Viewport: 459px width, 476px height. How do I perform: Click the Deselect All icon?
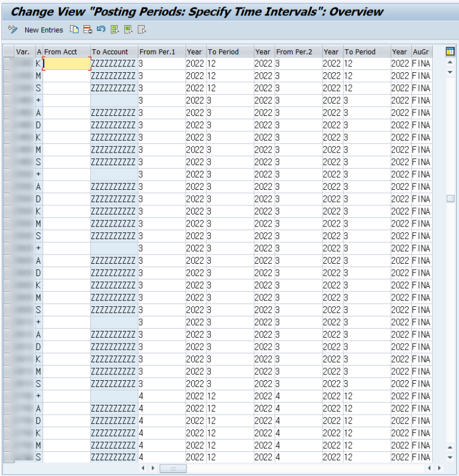pos(142,30)
